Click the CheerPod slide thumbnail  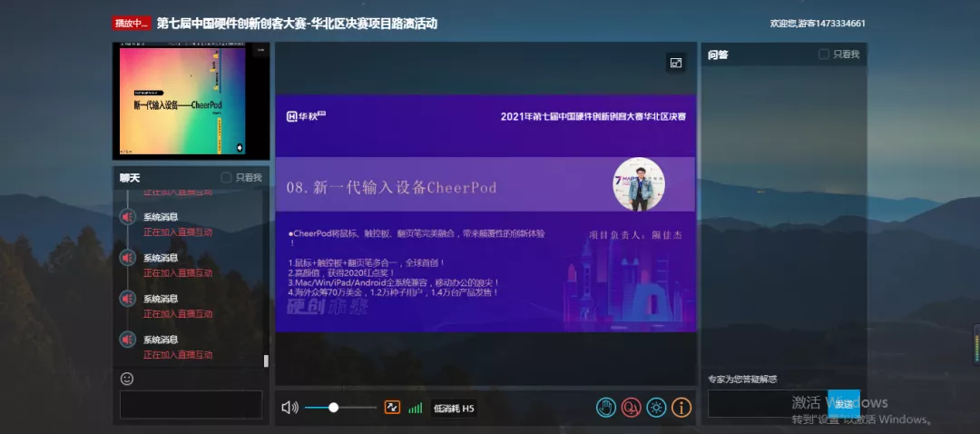[x=191, y=102]
